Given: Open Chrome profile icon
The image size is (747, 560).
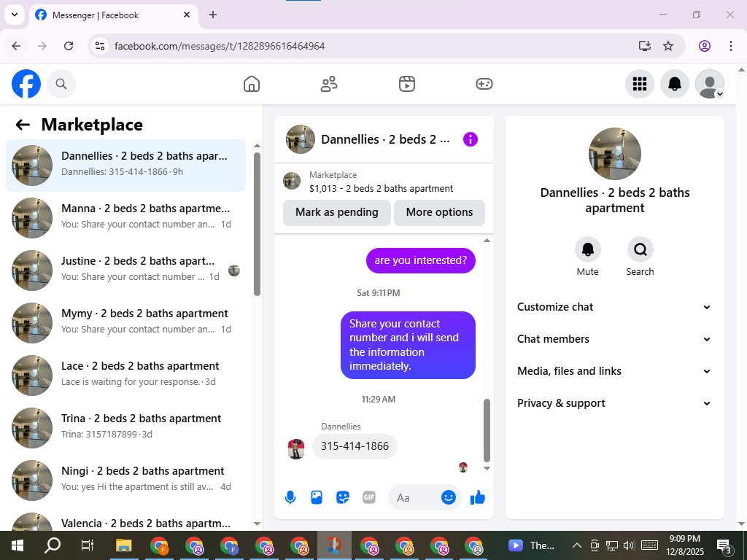Looking at the screenshot, I should [705, 46].
